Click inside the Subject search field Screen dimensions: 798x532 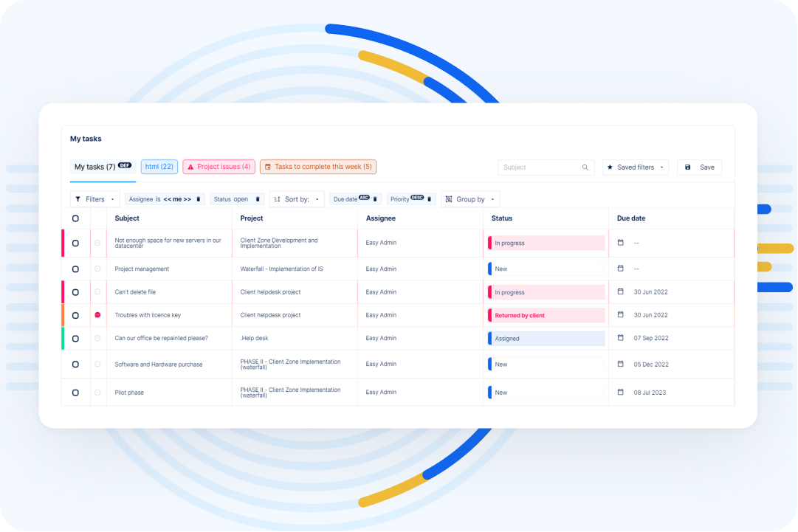[x=532, y=167]
